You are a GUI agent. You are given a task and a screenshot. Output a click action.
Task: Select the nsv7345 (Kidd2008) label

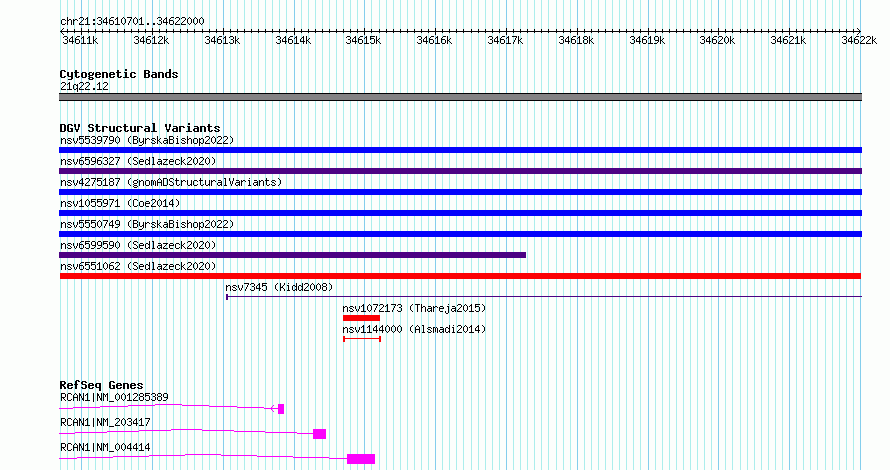click(279, 287)
